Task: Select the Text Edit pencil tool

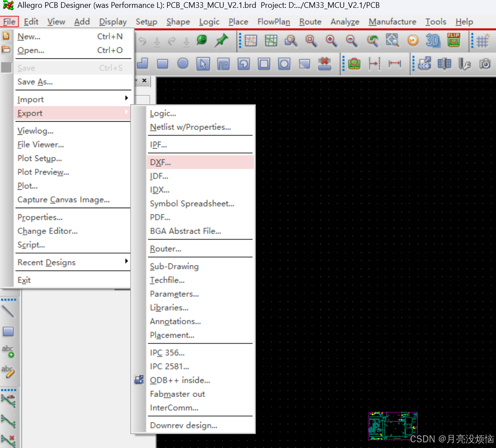Action: 9,372
